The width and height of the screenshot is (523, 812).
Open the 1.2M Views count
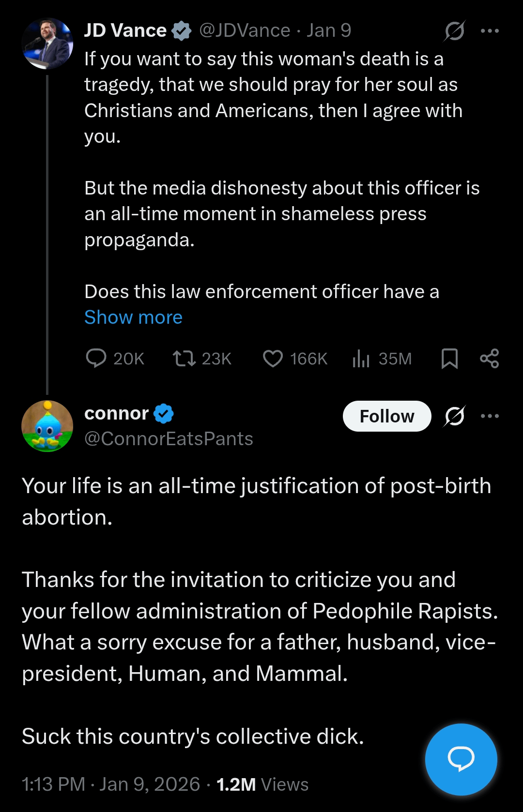click(x=262, y=784)
